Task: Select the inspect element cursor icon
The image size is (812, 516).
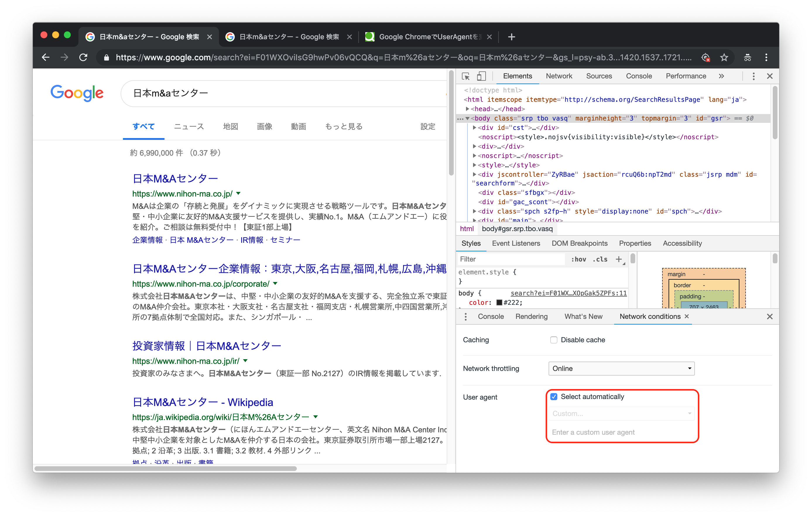Action: click(466, 76)
